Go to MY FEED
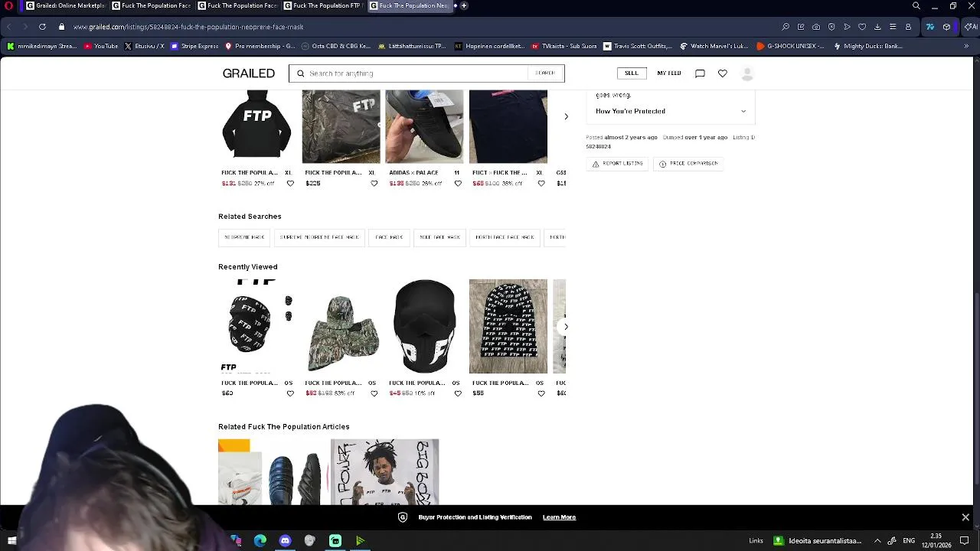980x551 pixels. pos(669,73)
